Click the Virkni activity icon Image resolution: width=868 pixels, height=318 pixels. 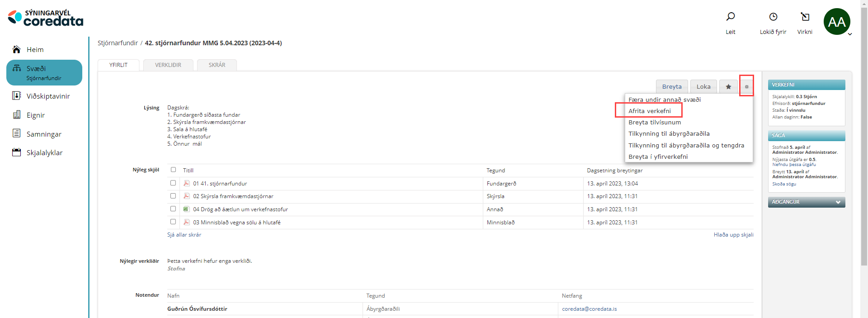pyautogui.click(x=805, y=17)
